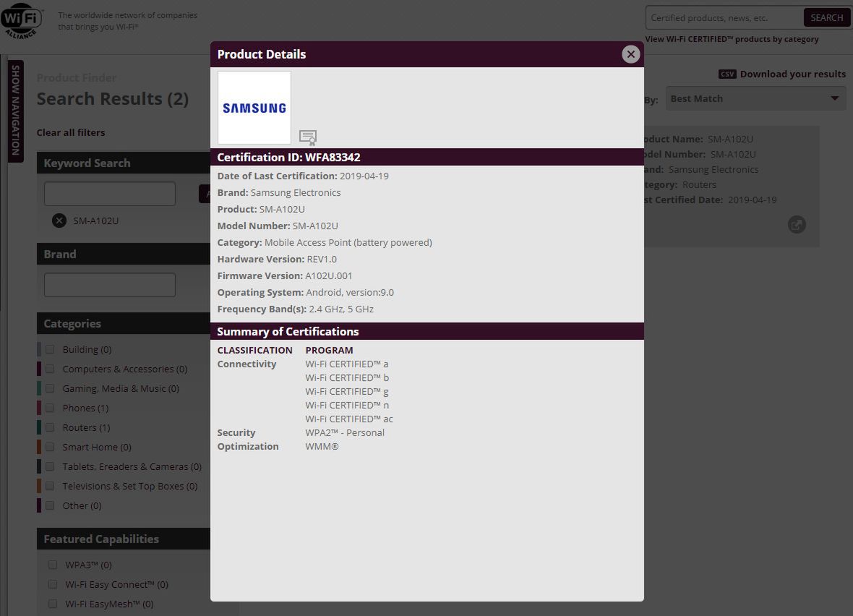Check the Building (0) category
Screen dimensions: 853x616
click(50, 349)
